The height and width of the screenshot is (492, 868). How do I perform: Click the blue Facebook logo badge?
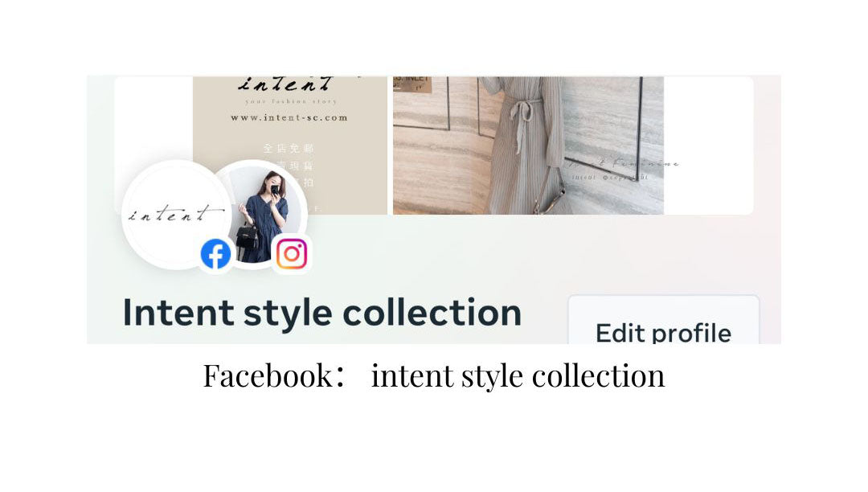(215, 254)
